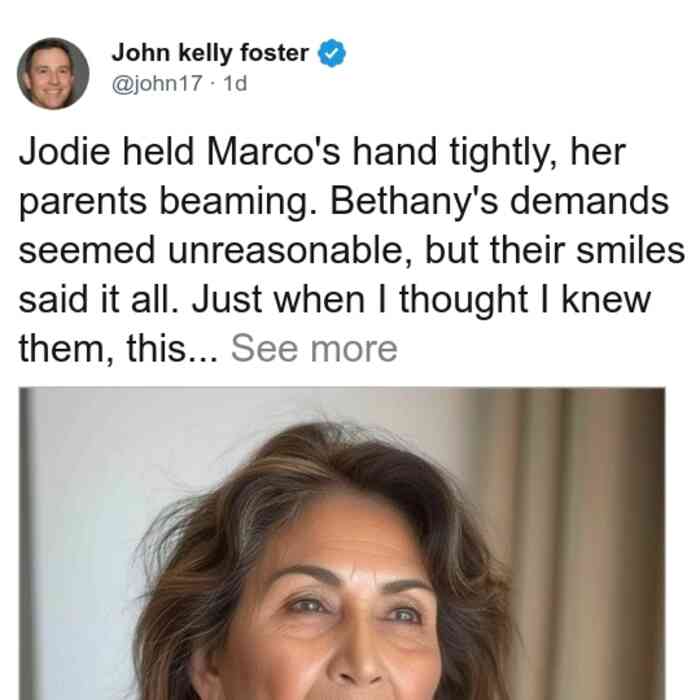Open the 1d post timestamp
Viewport: 700px width, 700px height.
pos(235,83)
